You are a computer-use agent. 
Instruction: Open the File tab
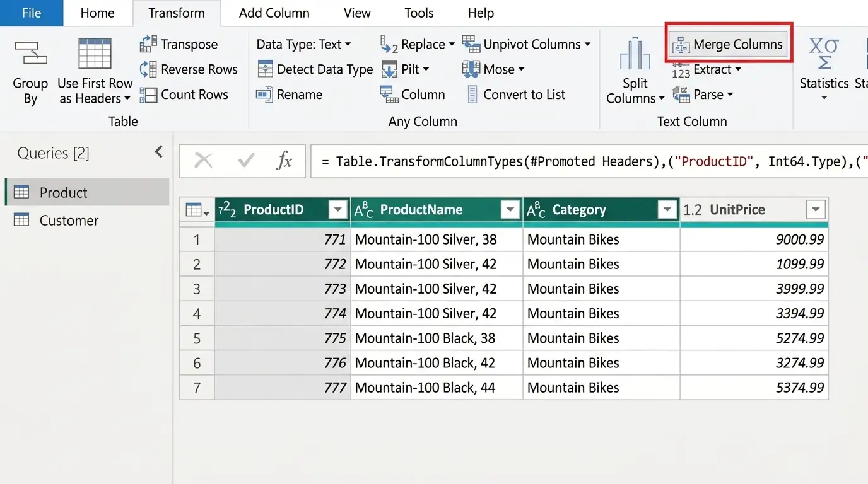click(32, 13)
